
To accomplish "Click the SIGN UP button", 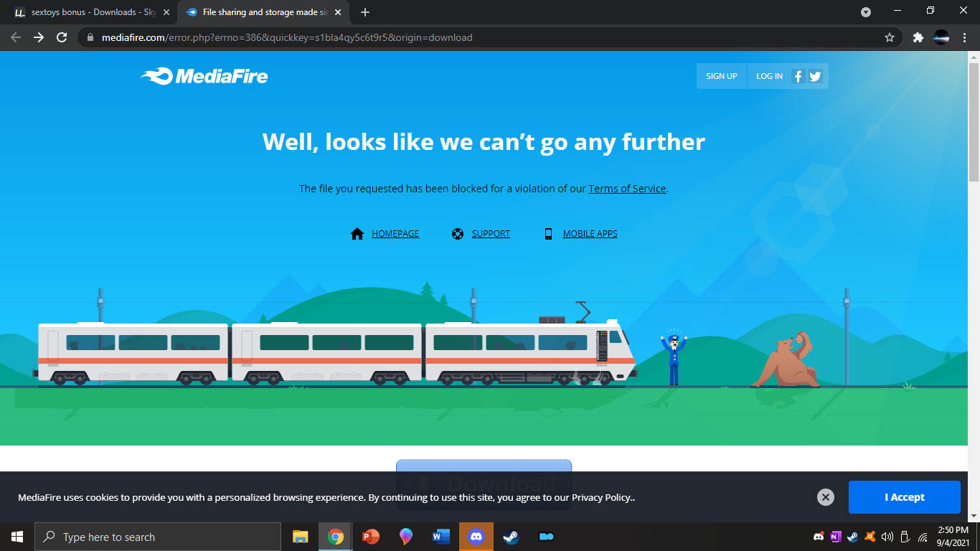I will (x=722, y=76).
